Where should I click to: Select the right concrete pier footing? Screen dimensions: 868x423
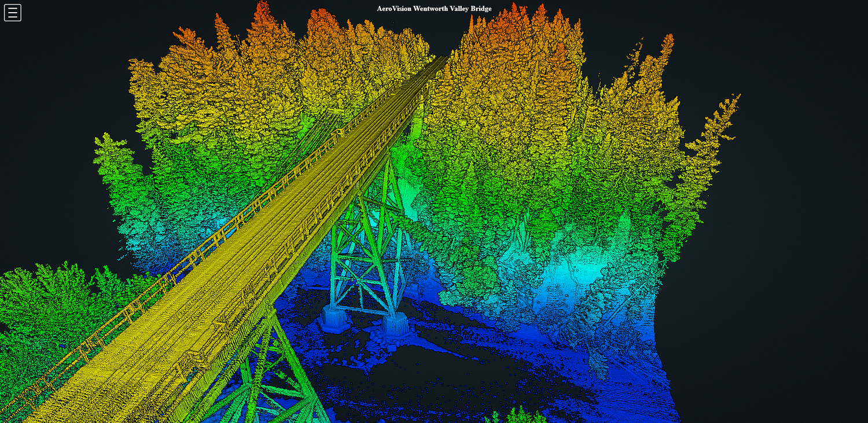coord(396,324)
